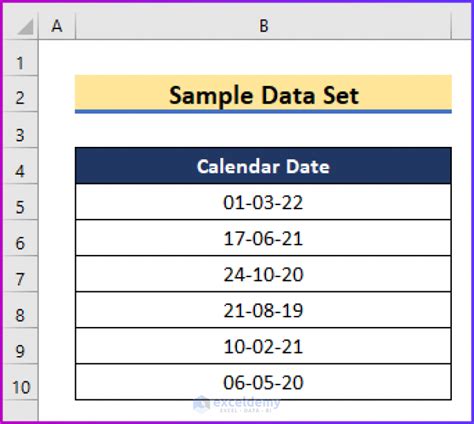Select the cell containing 21-08-19
474x424 pixels.
click(263, 310)
